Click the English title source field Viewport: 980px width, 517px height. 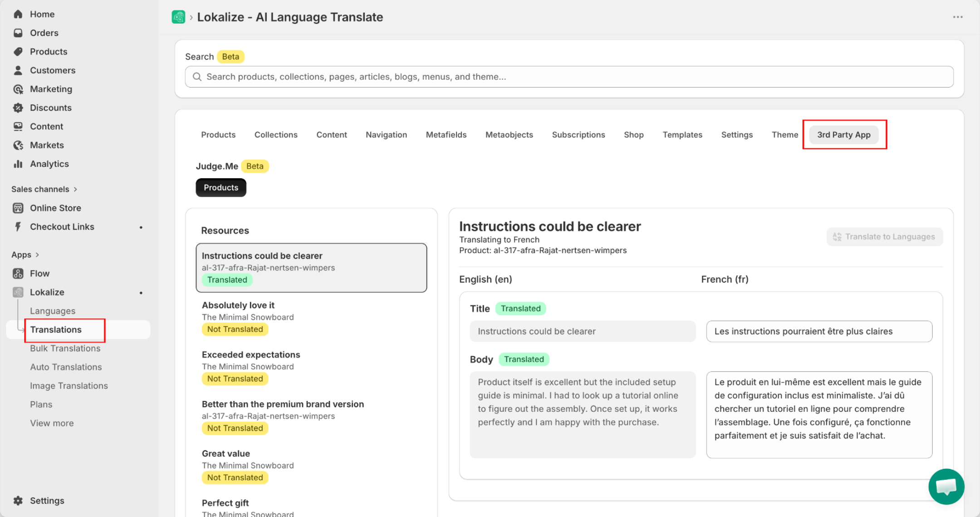click(583, 332)
